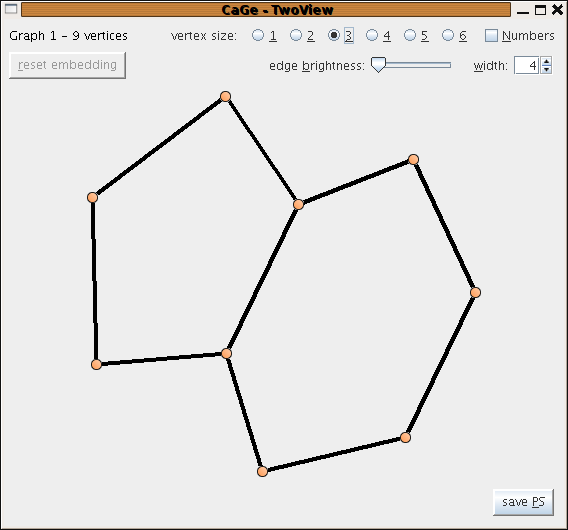This screenshot has height=530, width=568.
Task: Choose vertex size 4 option
Action: pyautogui.click(x=372, y=35)
